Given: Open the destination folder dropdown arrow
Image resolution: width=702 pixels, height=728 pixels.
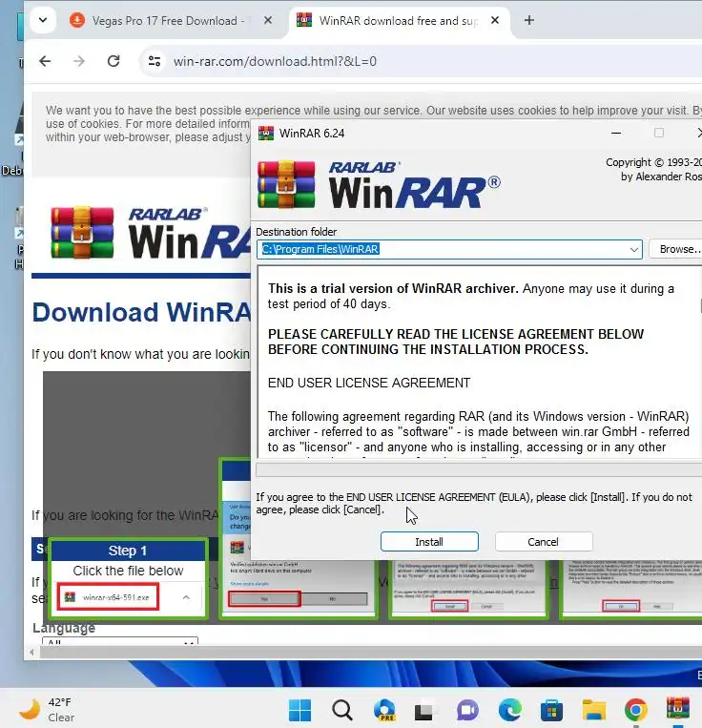Looking at the screenshot, I should coord(633,249).
